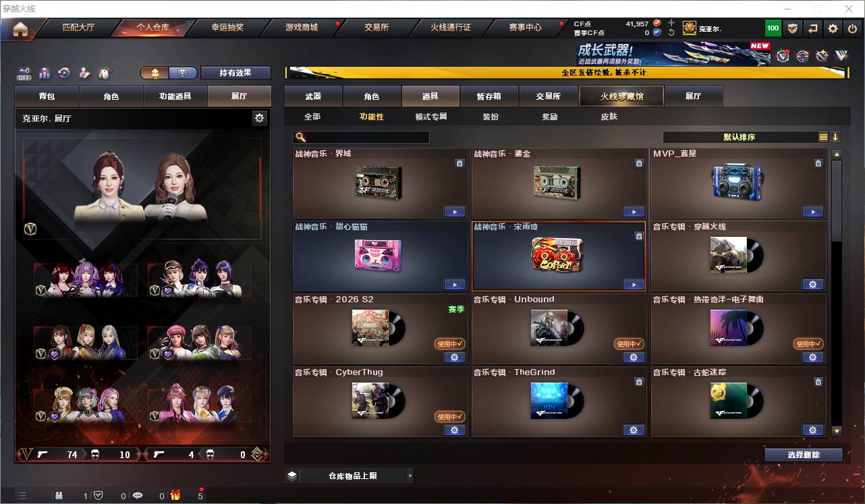The width and height of the screenshot is (865, 504).
Task: Click the 持有效果 button
Action: point(235,72)
